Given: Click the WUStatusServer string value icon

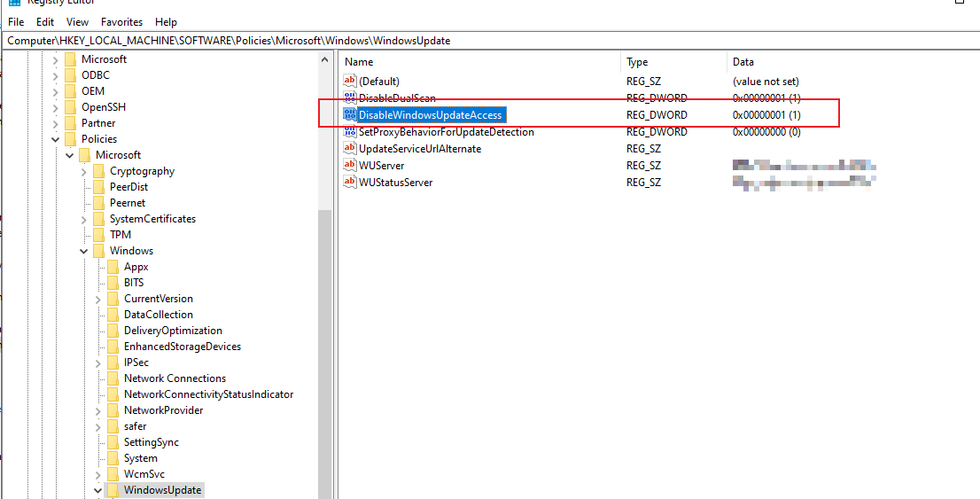Looking at the screenshot, I should (349, 183).
